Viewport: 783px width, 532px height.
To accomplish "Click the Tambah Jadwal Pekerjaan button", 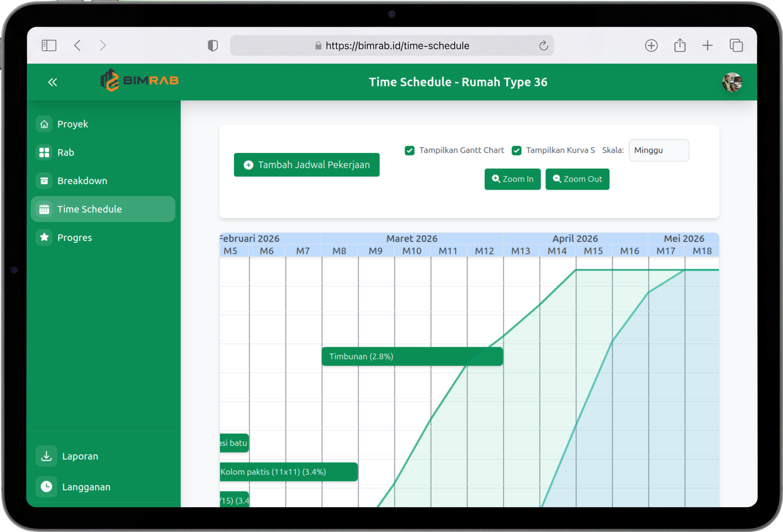I will (x=307, y=165).
